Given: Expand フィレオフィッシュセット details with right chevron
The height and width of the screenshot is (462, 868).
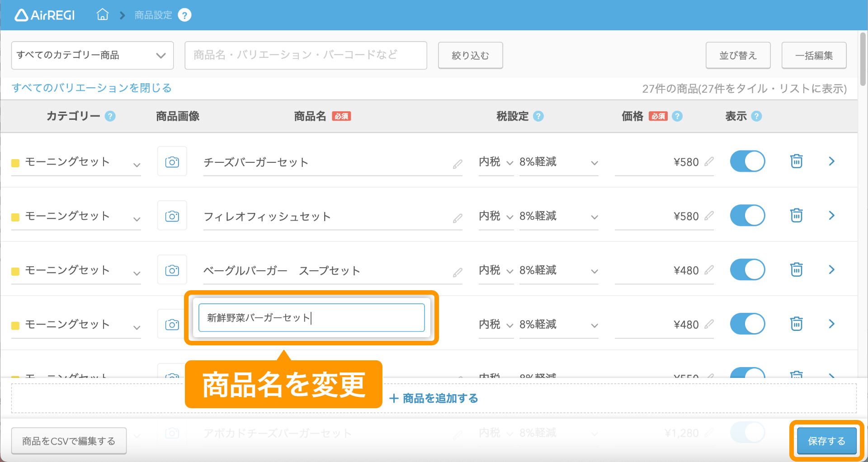Looking at the screenshot, I should [831, 216].
